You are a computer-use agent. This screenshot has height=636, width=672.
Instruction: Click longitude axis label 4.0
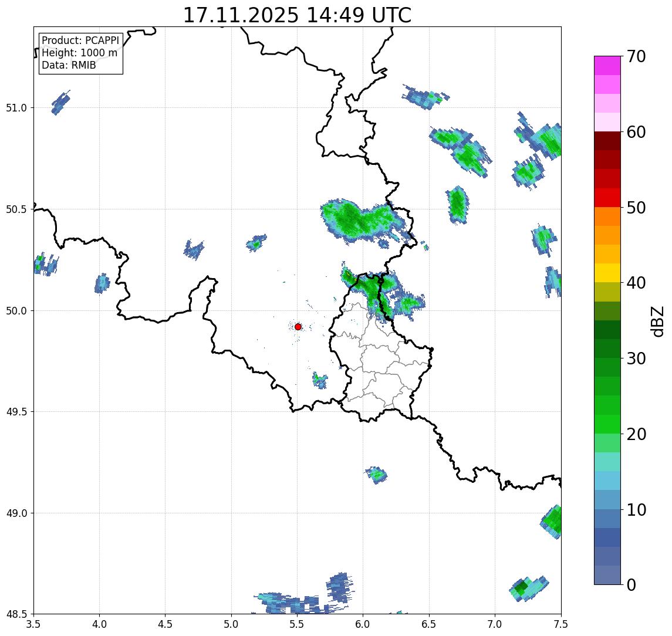[99, 624]
